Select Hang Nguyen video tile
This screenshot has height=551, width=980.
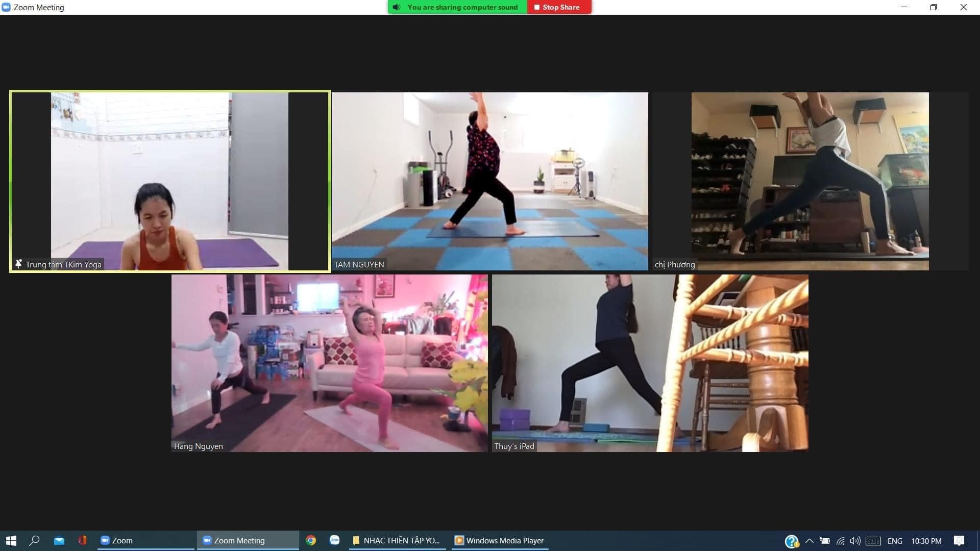(x=330, y=363)
